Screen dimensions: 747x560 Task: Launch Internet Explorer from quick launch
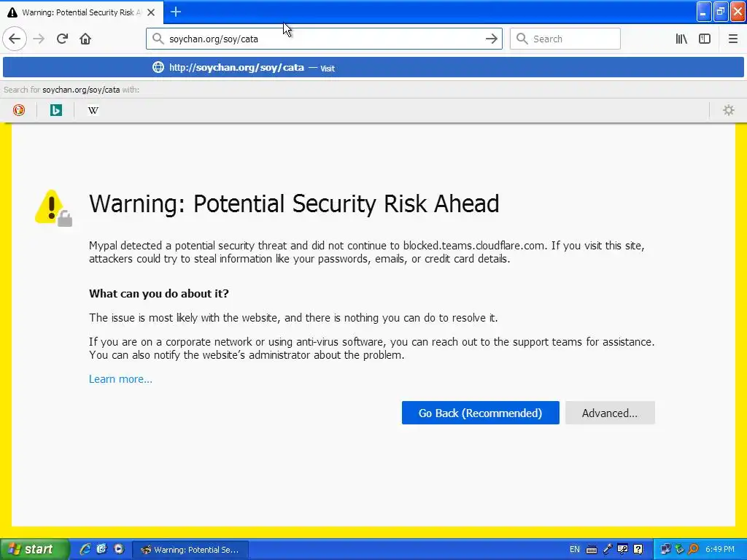(85, 549)
